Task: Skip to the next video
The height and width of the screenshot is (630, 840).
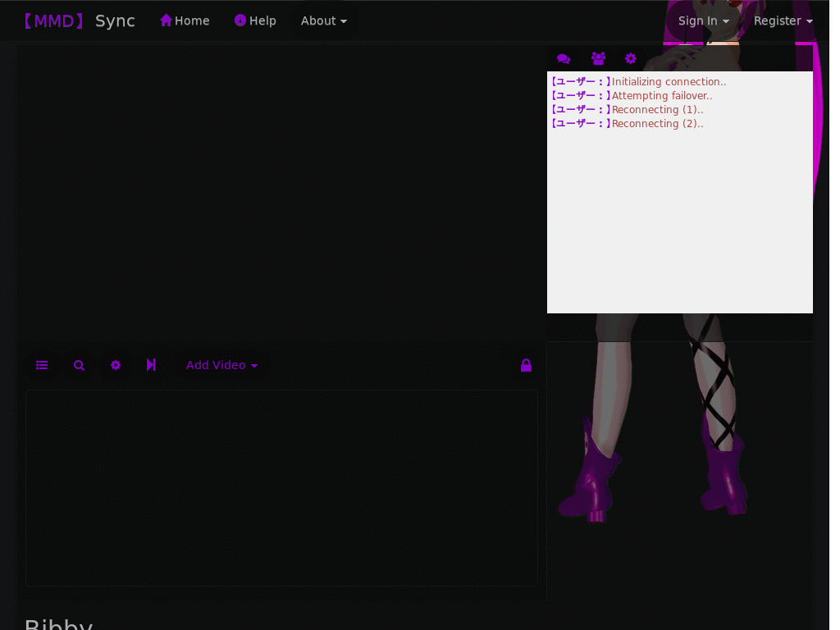Action: coord(152,365)
